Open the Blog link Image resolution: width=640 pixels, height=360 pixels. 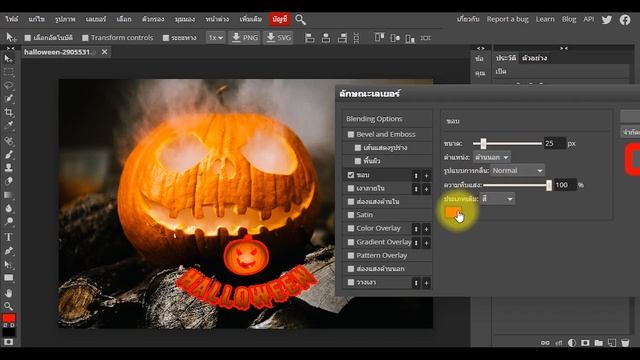click(x=569, y=19)
